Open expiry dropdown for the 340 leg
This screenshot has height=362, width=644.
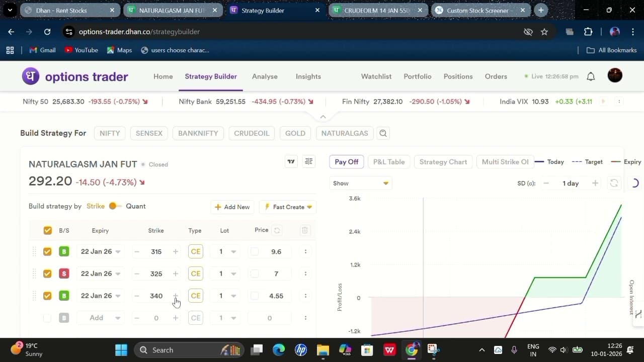click(x=100, y=296)
